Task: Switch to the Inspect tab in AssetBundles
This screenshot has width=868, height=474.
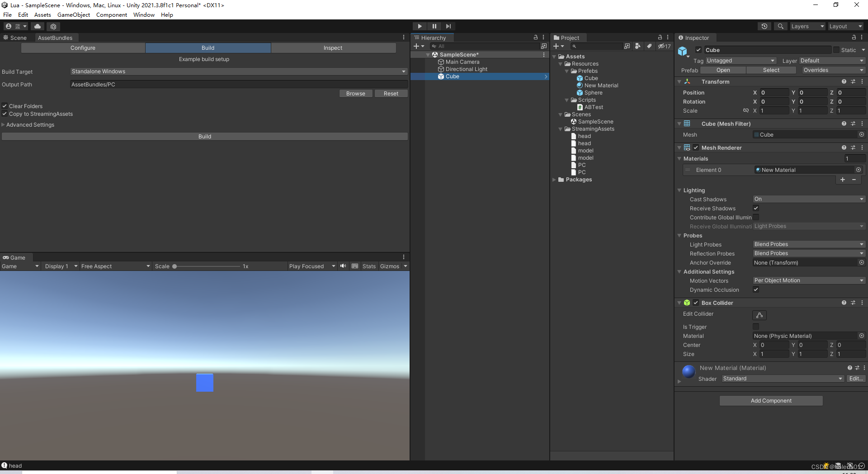Action: pyautogui.click(x=333, y=47)
